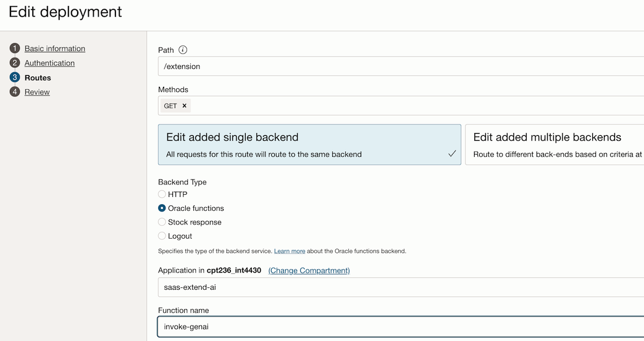
Task: Open the Learn more link
Action: (290, 251)
